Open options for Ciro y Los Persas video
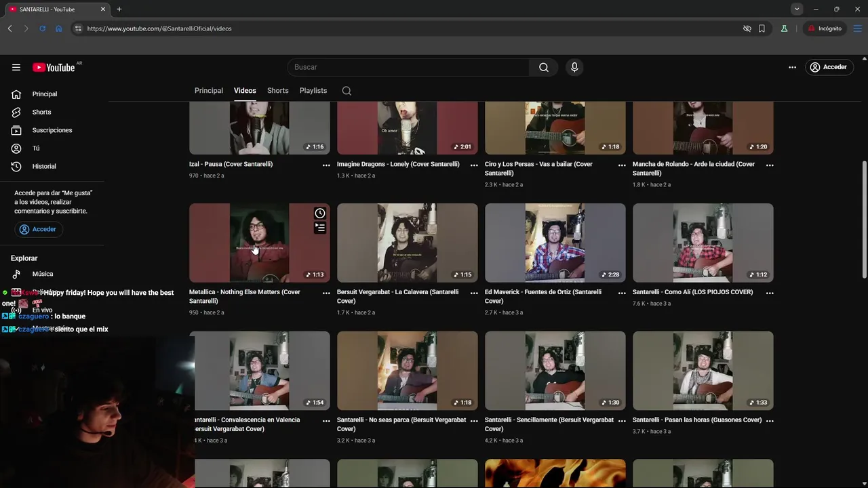Screen dimensions: 868x488 622,165
